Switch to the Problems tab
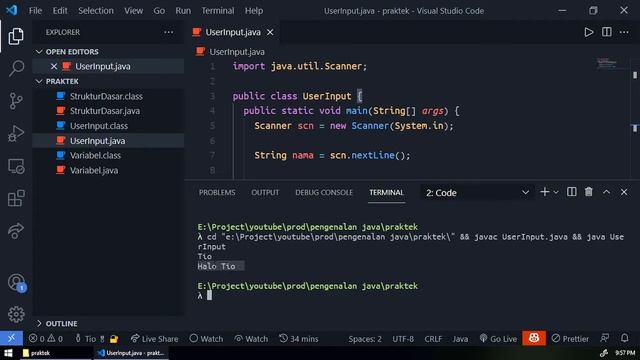Viewport: 640px width, 360px height. click(x=217, y=192)
